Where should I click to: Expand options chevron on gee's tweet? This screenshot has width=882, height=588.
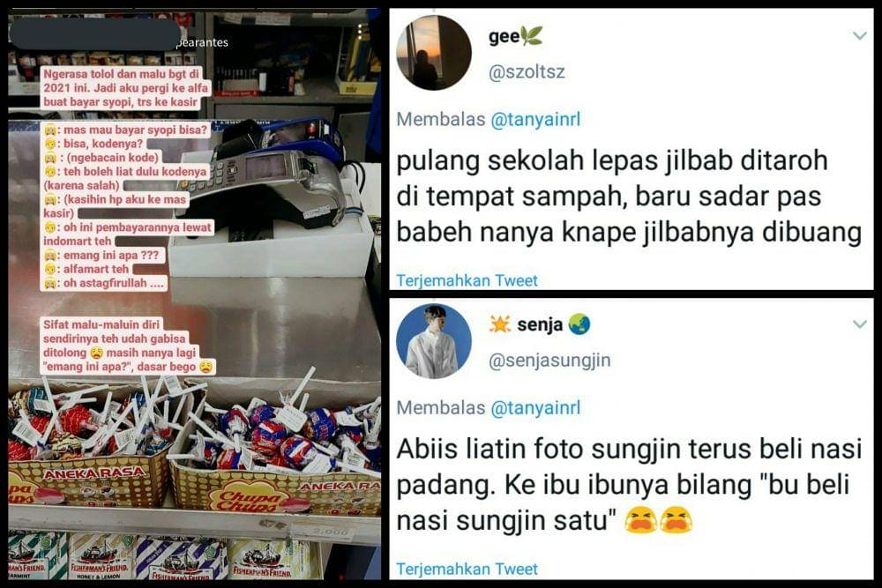tap(859, 36)
